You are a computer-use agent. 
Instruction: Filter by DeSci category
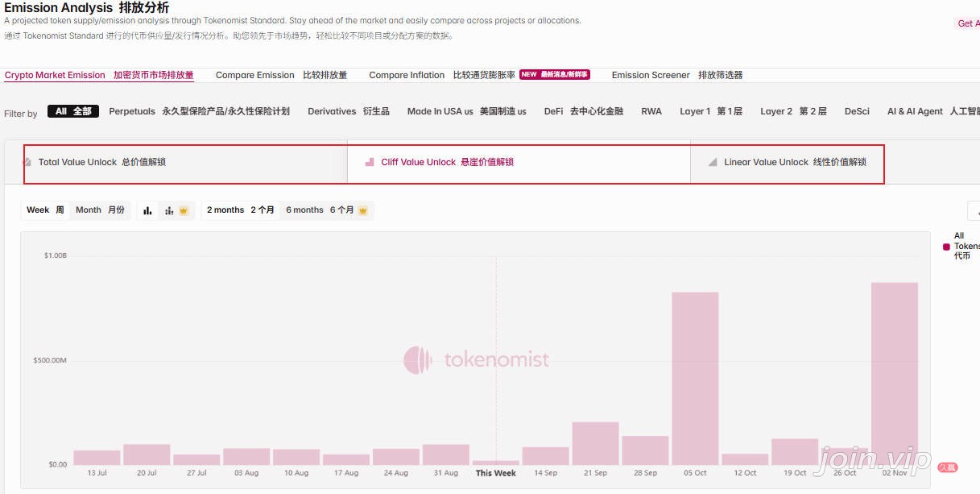pyautogui.click(x=857, y=111)
